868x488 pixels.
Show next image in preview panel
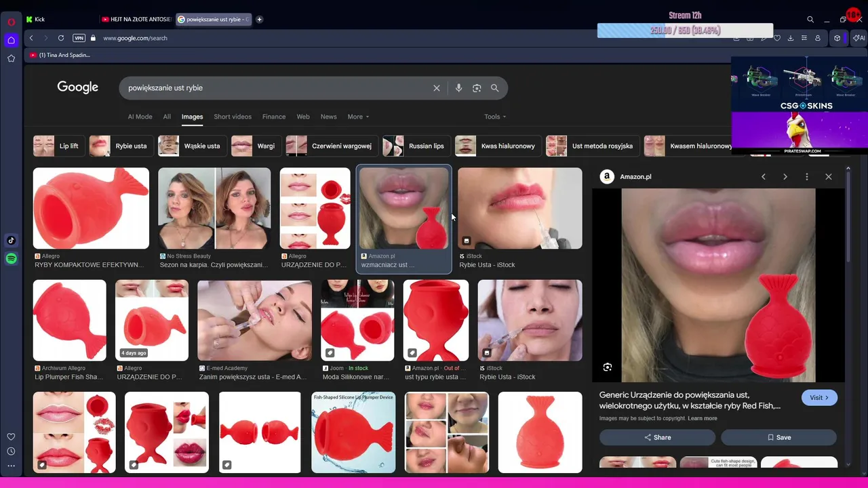785,177
